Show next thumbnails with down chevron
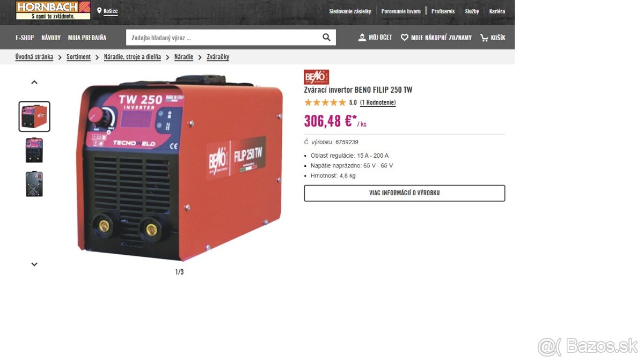Image resolution: width=644 pixels, height=362 pixels. click(34, 264)
